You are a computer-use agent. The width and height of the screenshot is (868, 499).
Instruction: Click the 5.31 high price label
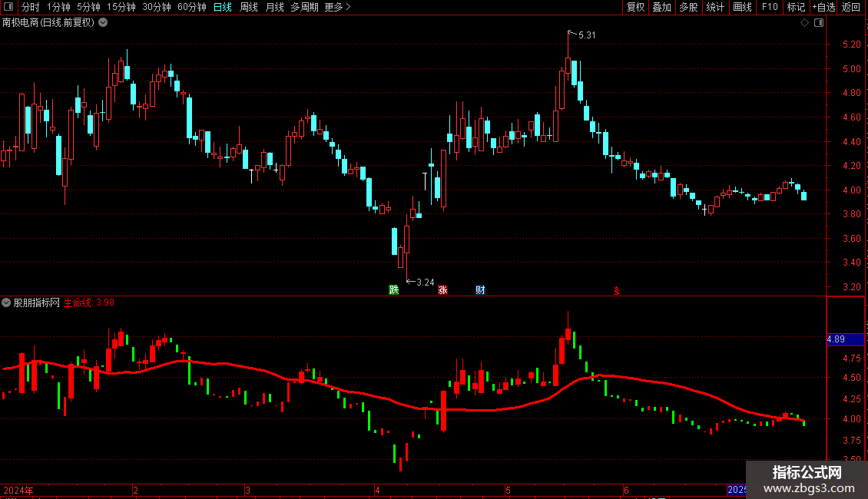click(587, 35)
